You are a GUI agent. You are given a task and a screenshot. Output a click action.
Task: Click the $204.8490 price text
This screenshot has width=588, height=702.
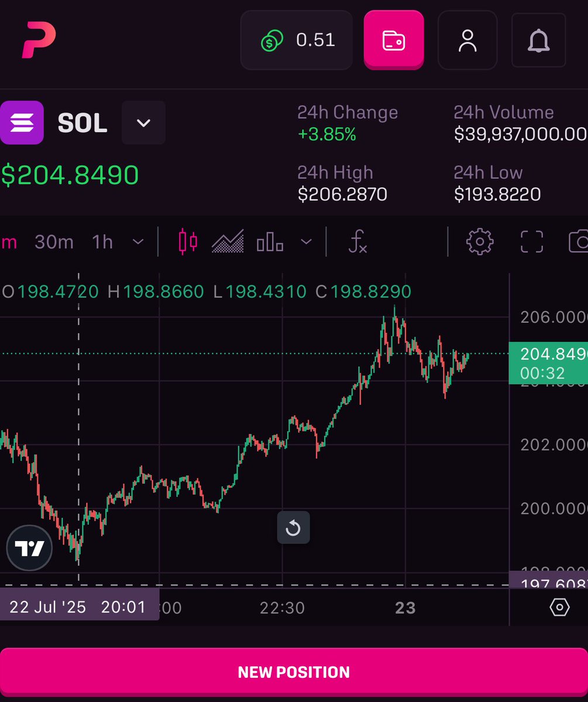(70, 175)
